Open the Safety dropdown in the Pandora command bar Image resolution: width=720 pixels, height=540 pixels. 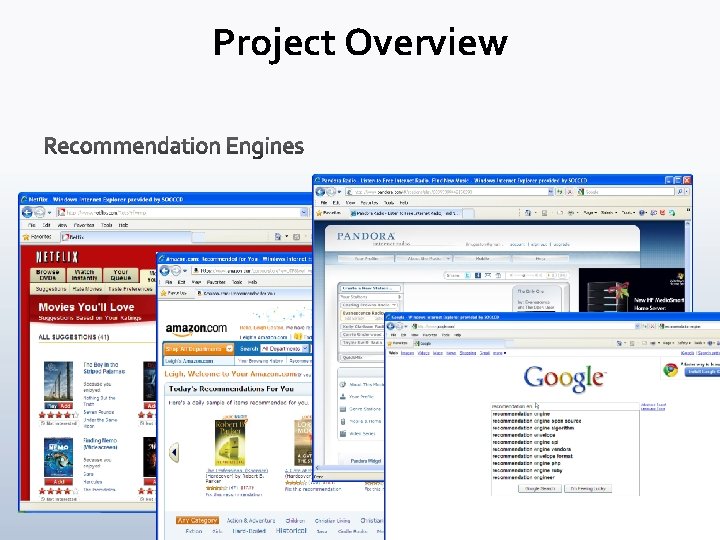[x=608, y=213]
